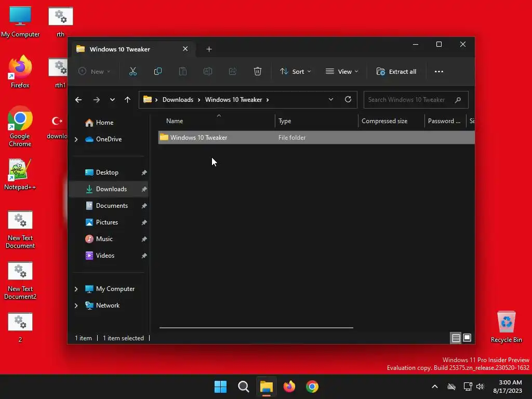The width and height of the screenshot is (532, 399).
Task: Select New Text Document2 desktop file
Action: click(20, 281)
